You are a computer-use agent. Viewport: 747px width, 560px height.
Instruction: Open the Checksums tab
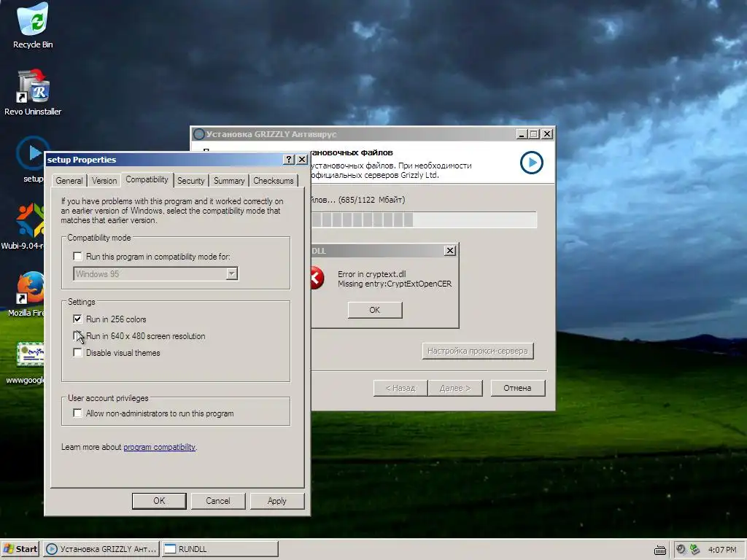pyautogui.click(x=274, y=181)
